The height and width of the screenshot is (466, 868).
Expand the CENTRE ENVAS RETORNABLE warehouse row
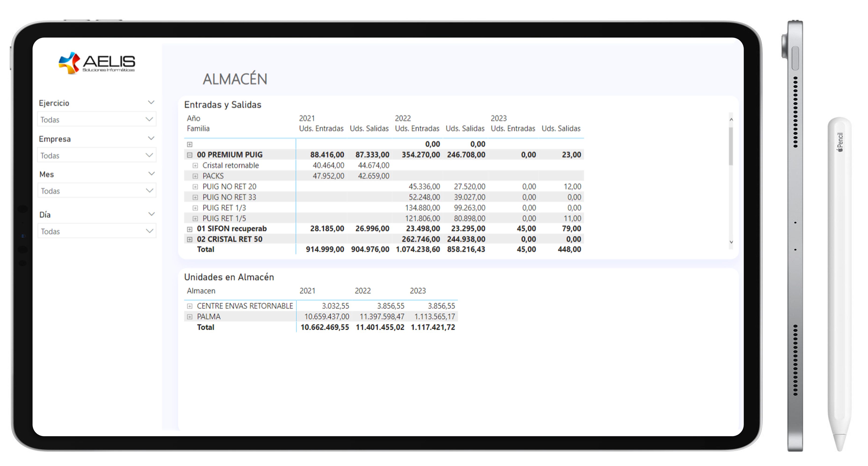(190, 306)
